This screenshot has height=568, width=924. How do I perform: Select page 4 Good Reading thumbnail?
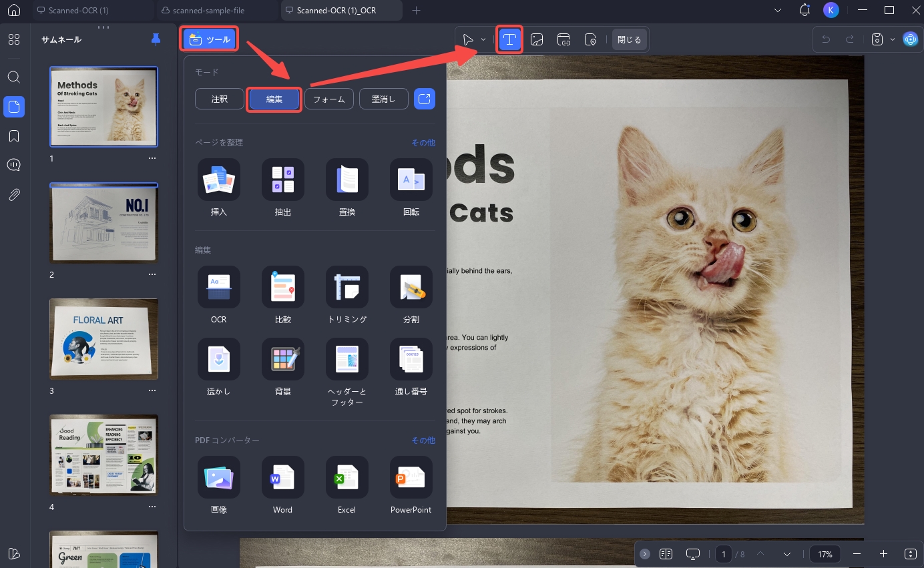pos(104,455)
